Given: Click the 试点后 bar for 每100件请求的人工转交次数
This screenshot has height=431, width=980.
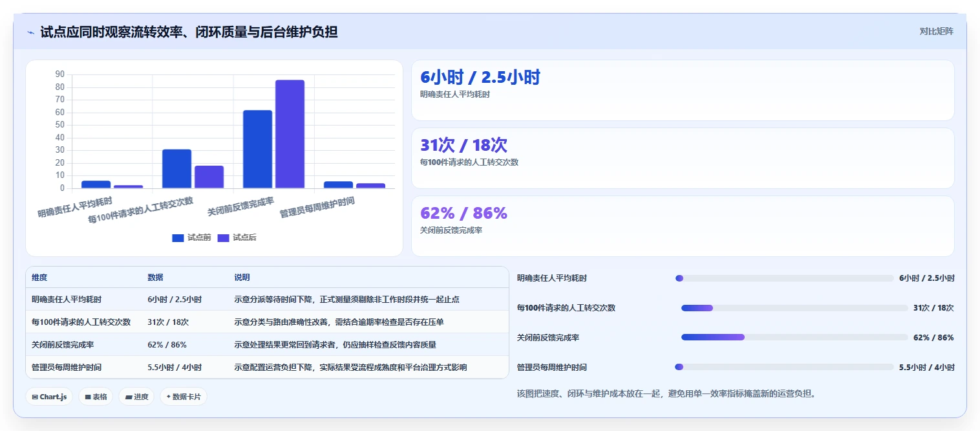Looking at the screenshot, I should (x=209, y=177).
